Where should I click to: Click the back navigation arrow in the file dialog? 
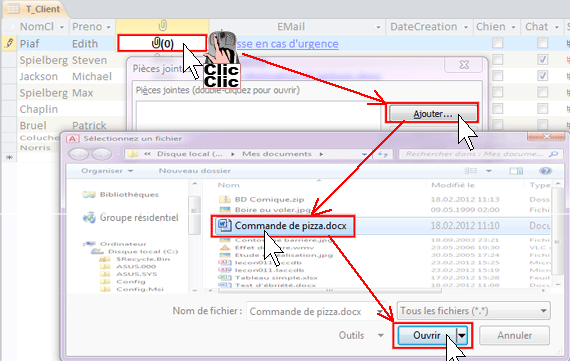79,154
